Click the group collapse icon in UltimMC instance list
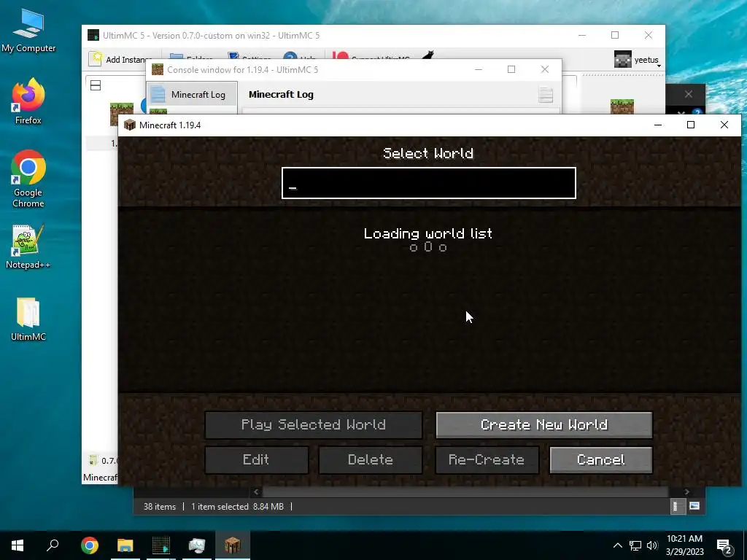The height and width of the screenshot is (560, 747). click(96, 86)
